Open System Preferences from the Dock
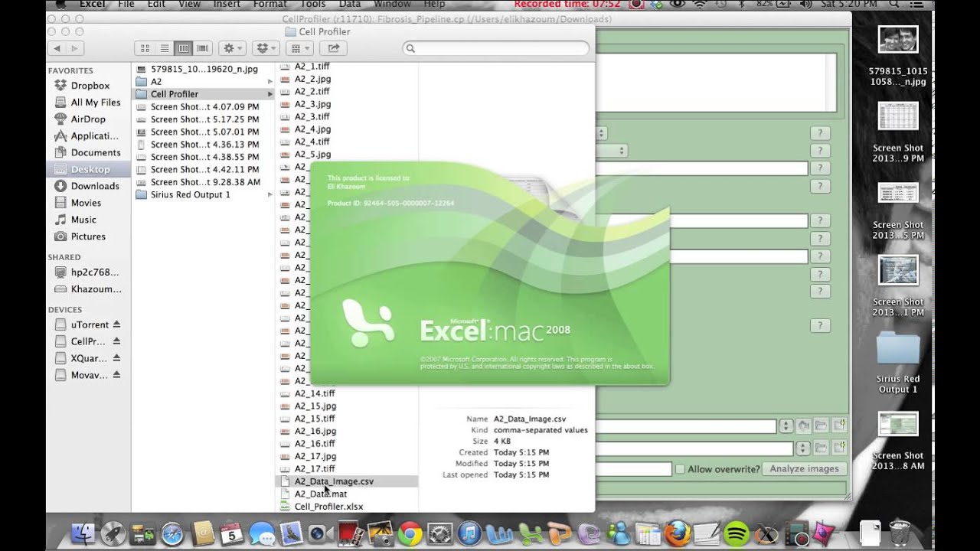 tap(440, 533)
